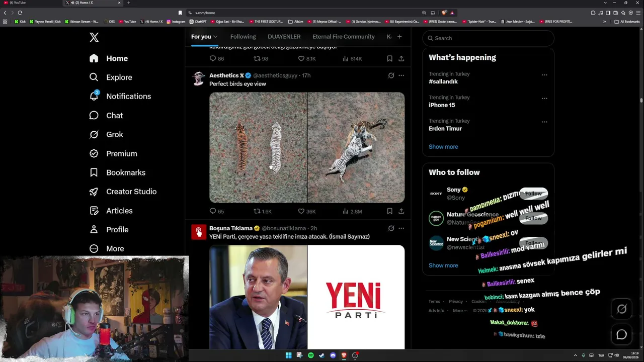Open Grok actions on Aesthetics X post
The image size is (644, 362).
(x=391, y=75)
